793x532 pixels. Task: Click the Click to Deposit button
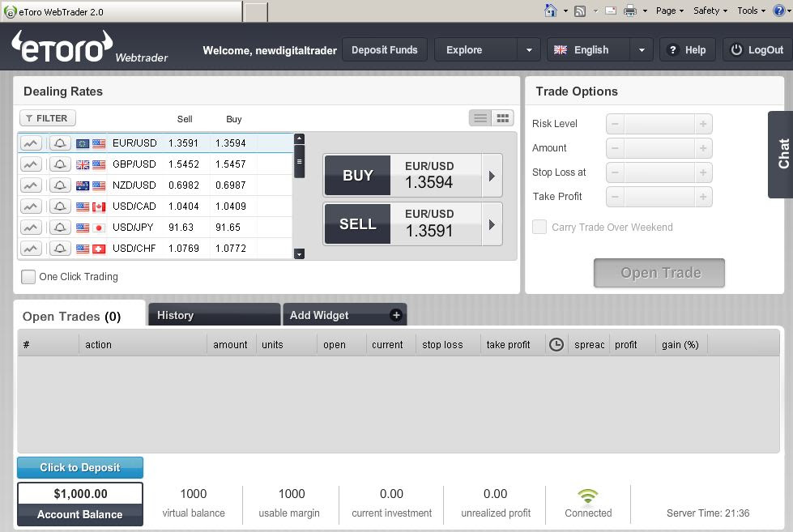[79, 467]
